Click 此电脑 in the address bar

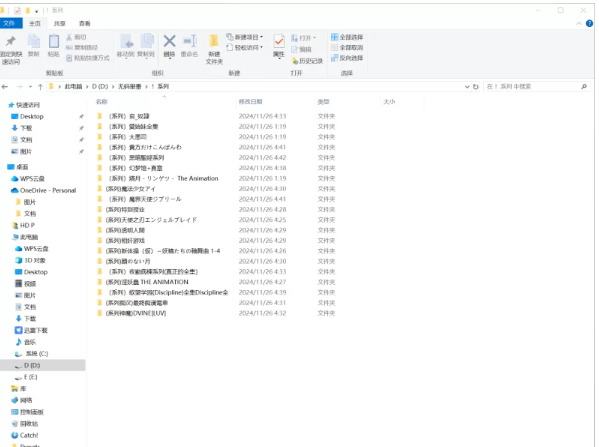coord(73,87)
